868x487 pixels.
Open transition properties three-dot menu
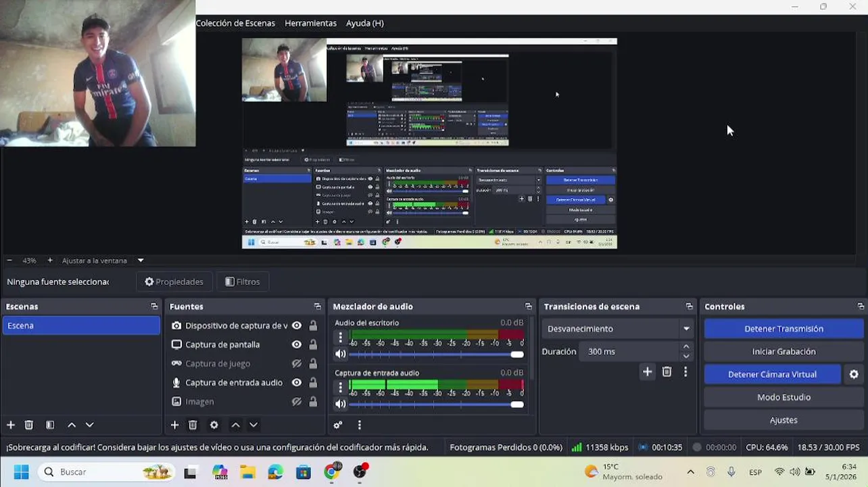[x=685, y=371]
